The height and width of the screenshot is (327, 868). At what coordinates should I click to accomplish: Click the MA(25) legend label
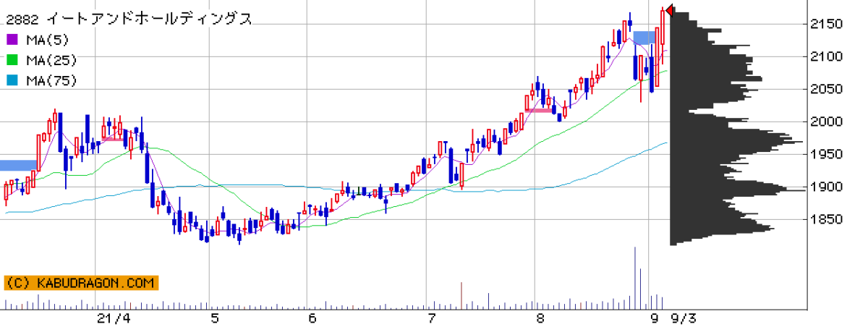point(51,60)
